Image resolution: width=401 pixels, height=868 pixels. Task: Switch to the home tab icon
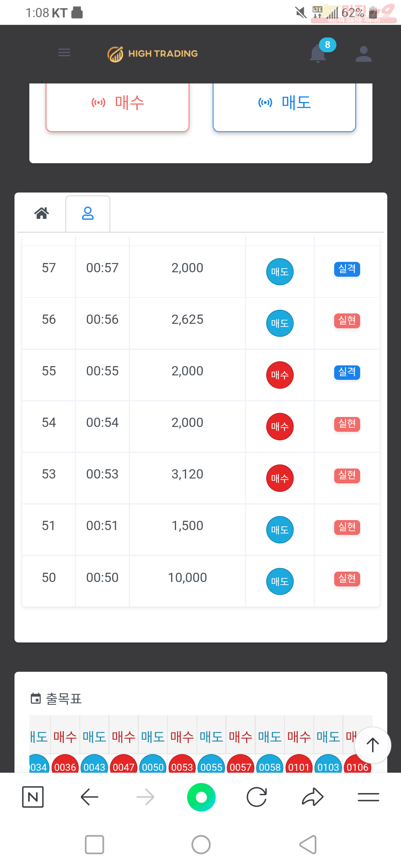[42, 213]
